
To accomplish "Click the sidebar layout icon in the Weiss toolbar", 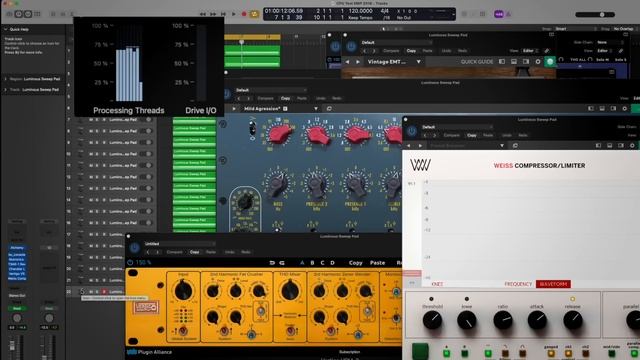I will click(598, 145).
